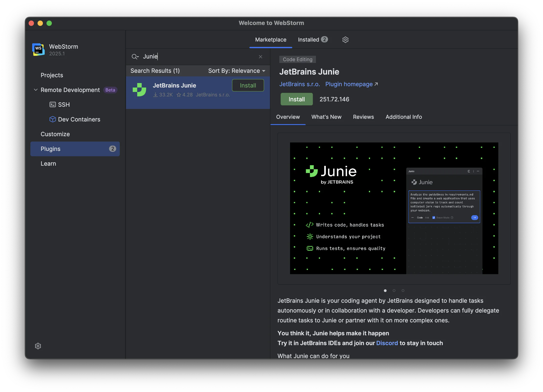Viewport: 543px width, 392px height.
Task: Open the Reviews tab
Action: (363, 117)
